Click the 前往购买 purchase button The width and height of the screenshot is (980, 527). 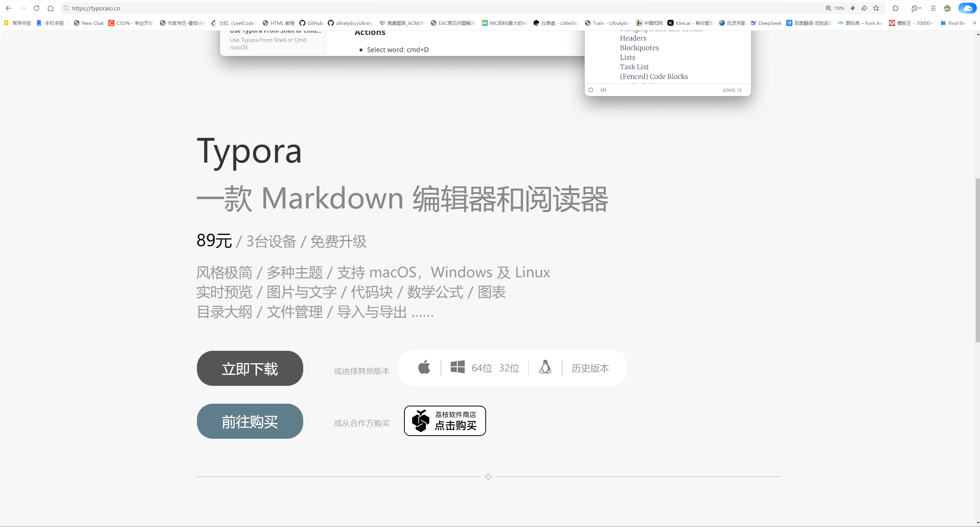tap(250, 421)
